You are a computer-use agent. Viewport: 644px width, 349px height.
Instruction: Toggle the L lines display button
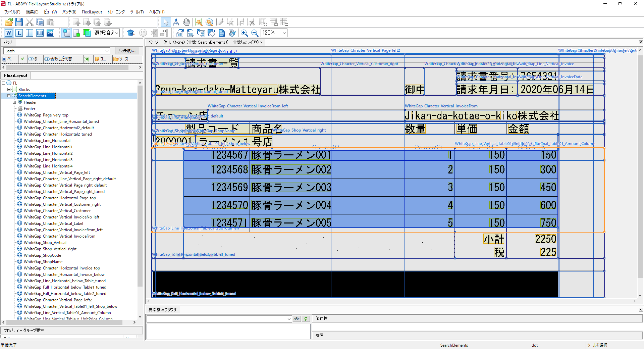[19, 33]
